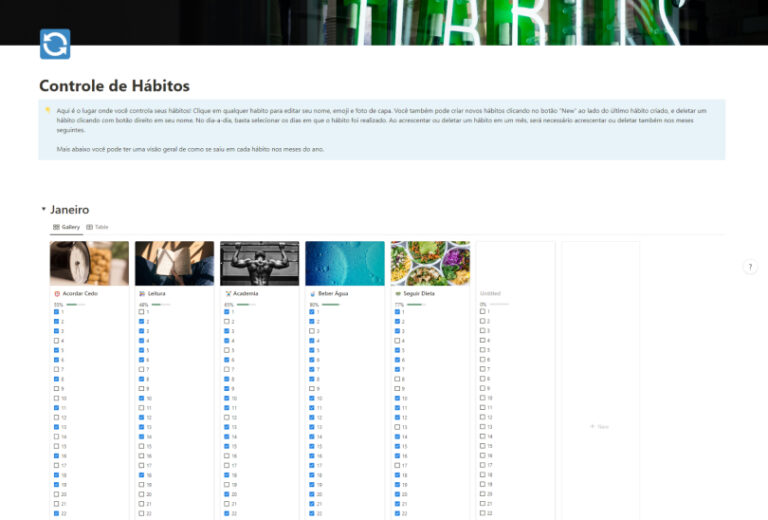The width and height of the screenshot is (768, 520).
Task: Check day 1 for Leitura
Action: coord(142,312)
